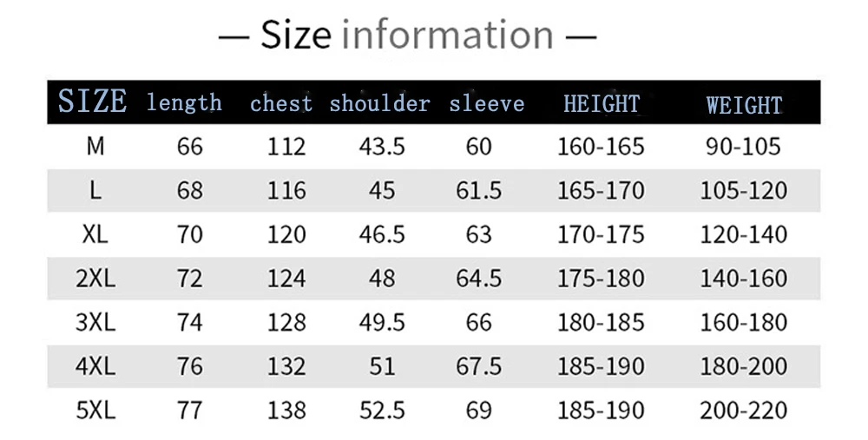Click the shoulder column header
Image resolution: width=868 pixels, height=440 pixels.
pos(380,103)
